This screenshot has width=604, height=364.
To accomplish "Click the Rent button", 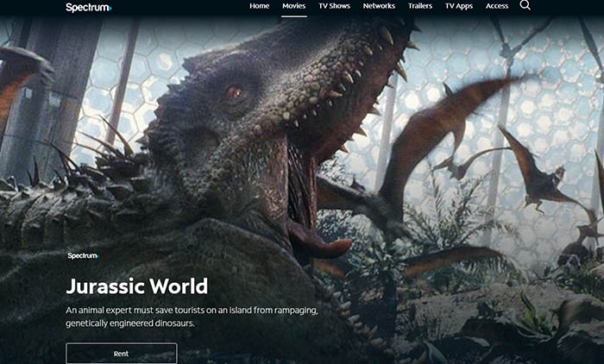I will pyautogui.click(x=122, y=353).
